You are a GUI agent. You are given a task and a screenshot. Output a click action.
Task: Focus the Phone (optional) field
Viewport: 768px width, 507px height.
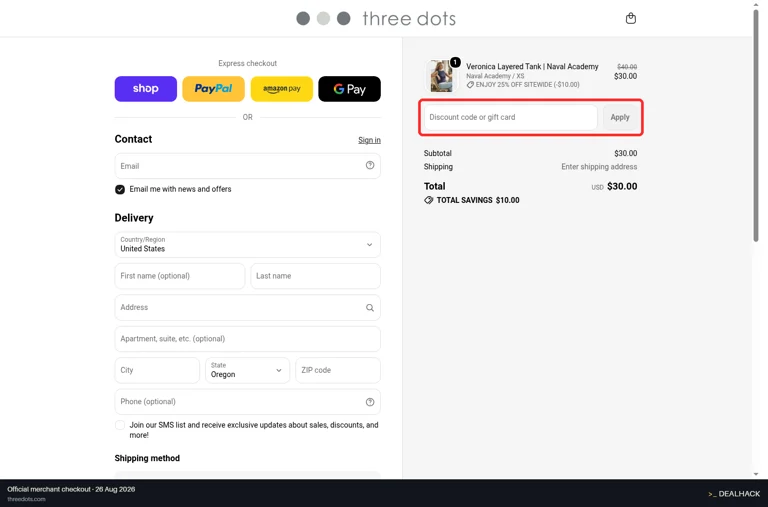pyautogui.click(x=247, y=402)
